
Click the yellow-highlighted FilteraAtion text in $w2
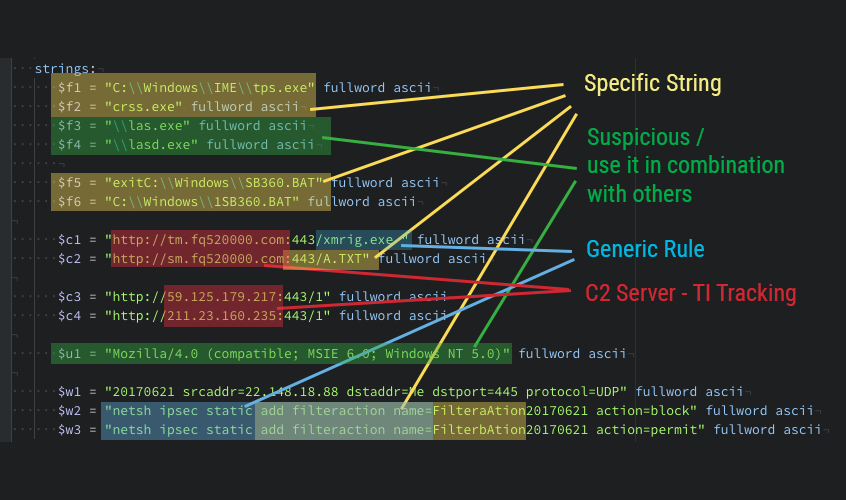pyautogui.click(x=478, y=411)
